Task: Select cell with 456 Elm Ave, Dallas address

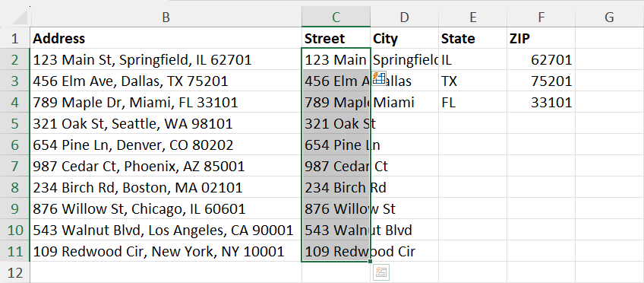Action: 166,81
